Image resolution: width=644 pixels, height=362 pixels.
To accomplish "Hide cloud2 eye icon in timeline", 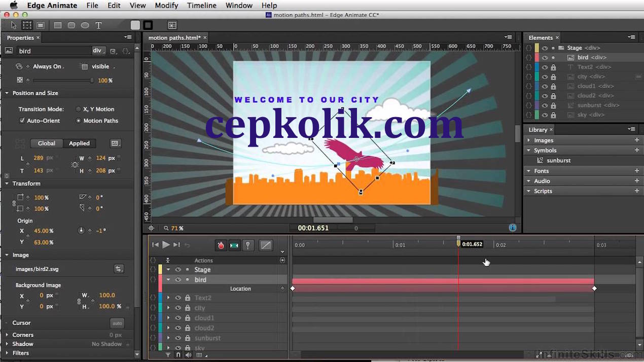I will [178, 328].
